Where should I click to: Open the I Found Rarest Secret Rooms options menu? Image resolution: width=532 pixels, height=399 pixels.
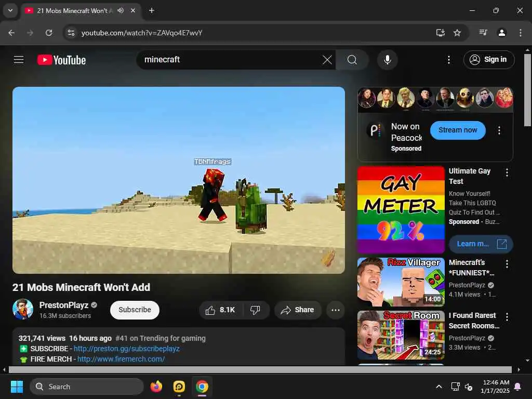[507, 317]
